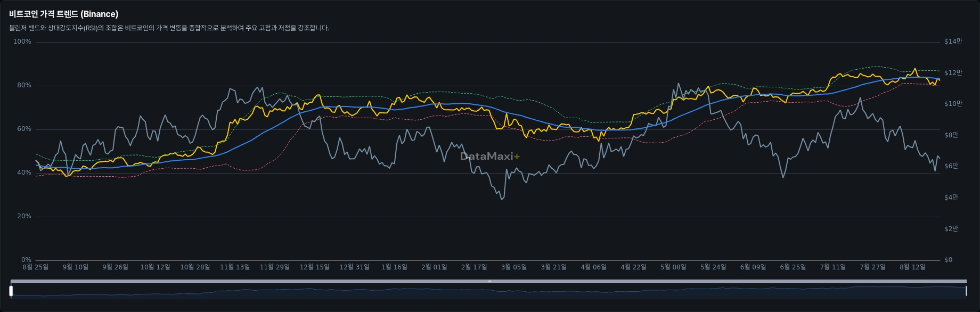Click the '60%' left axis label
Screen dimensions: 980x312
tap(24, 129)
